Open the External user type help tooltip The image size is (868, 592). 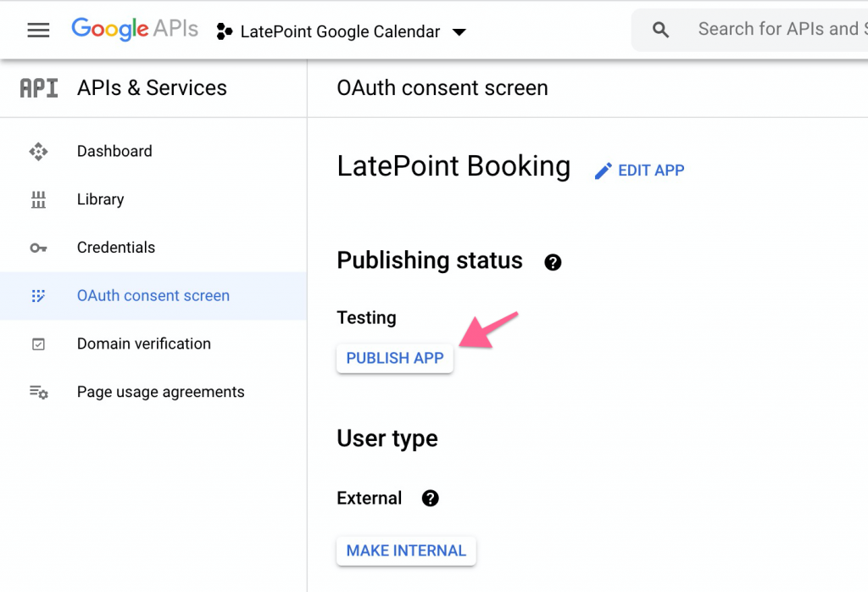tap(430, 499)
